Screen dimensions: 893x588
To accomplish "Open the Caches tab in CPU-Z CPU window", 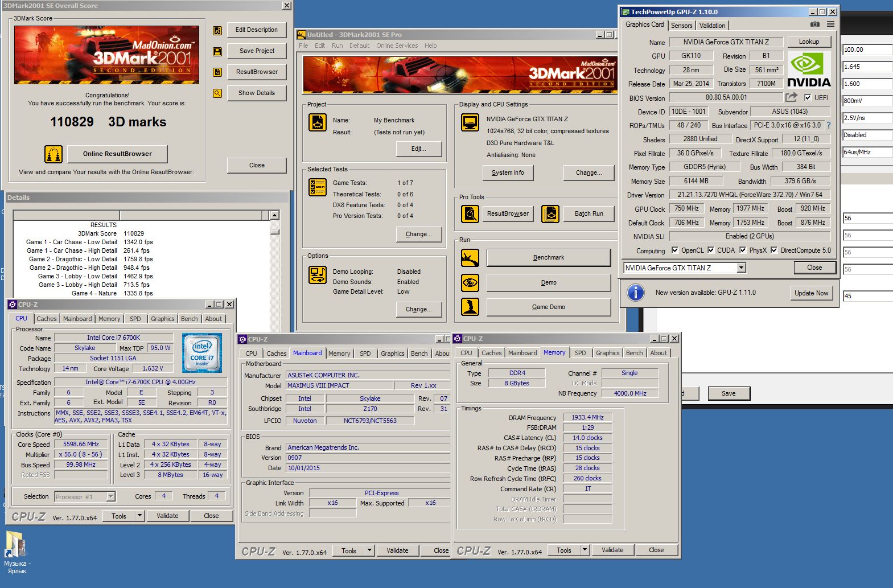I will pyautogui.click(x=47, y=319).
